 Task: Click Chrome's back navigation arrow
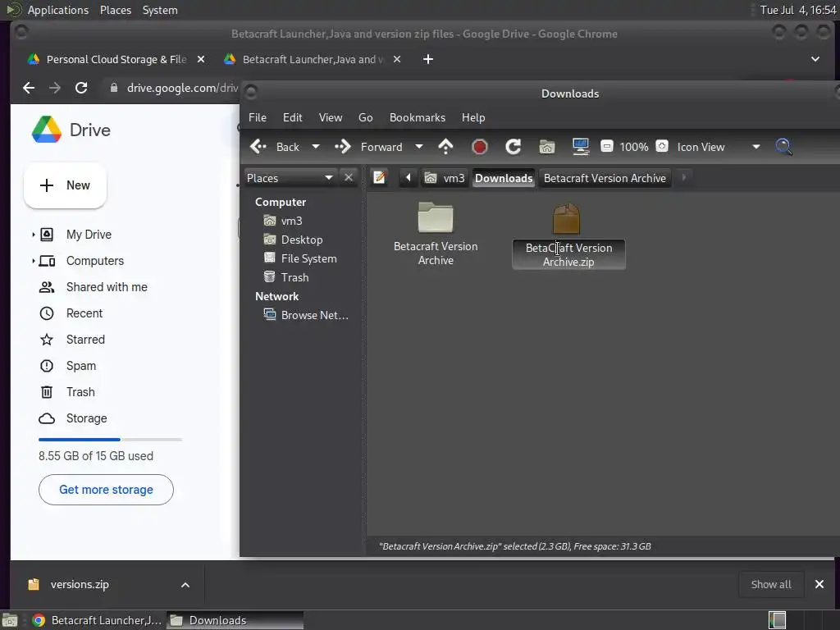pyautogui.click(x=29, y=88)
